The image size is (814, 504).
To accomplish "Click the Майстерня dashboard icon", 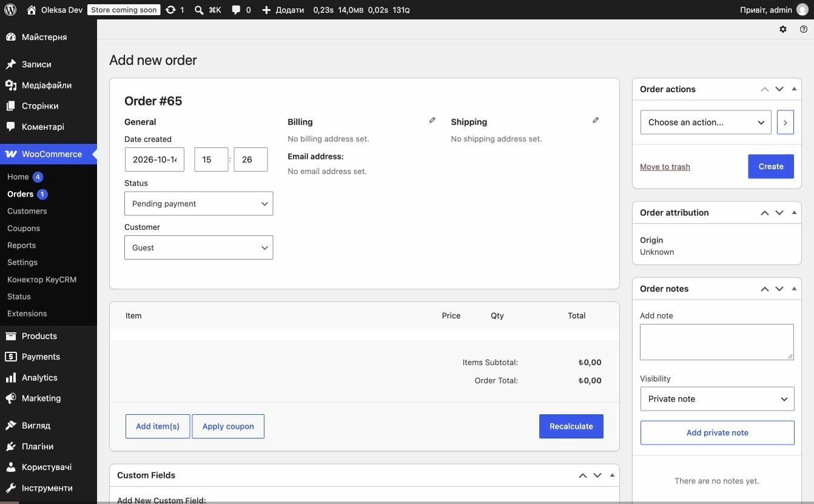I will (11, 37).
